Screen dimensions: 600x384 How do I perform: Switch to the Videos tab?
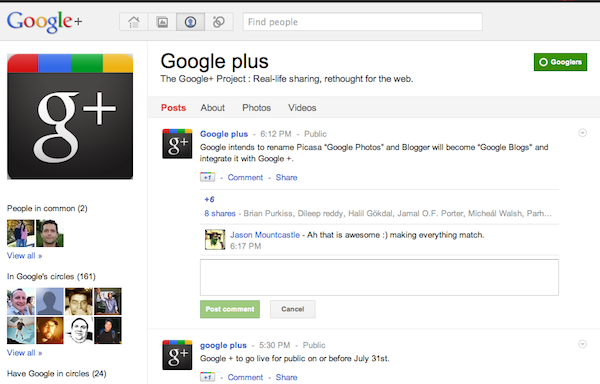(302, 108)
